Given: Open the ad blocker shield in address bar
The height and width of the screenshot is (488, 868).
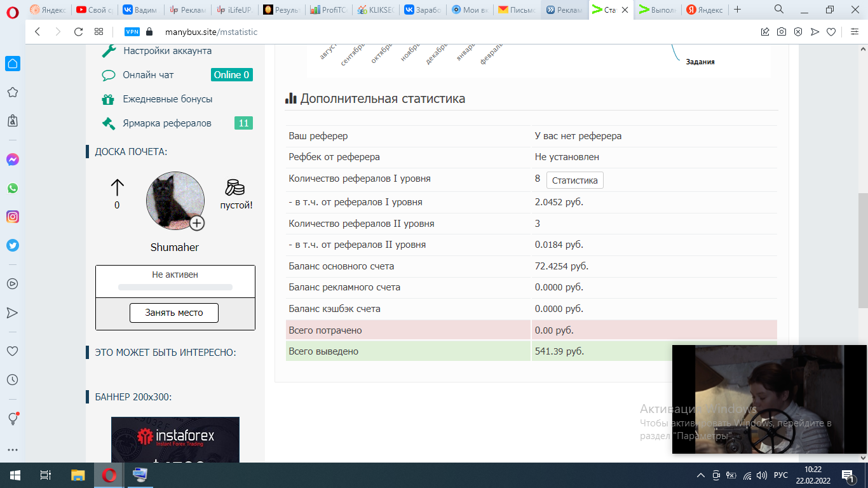Looking at the screenshot, I should [x=798, y=32].
